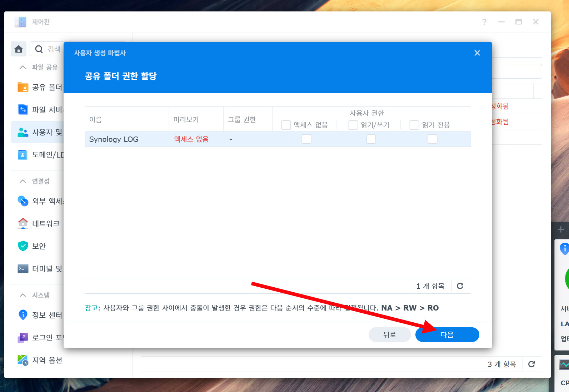This screenshot has height=392, width=569.
Task: Open the 터미널 및 SNMP icon
Action: tap(23, 268)
